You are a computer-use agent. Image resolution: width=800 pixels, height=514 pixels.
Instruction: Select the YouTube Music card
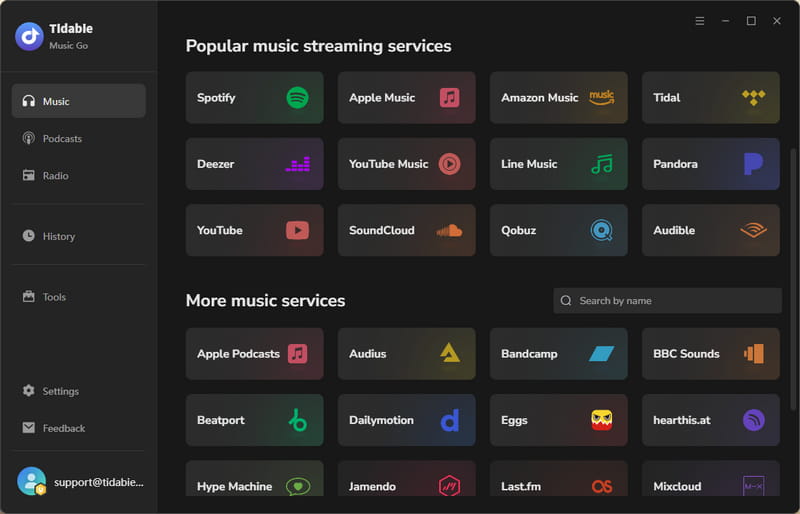click(406, 164)
